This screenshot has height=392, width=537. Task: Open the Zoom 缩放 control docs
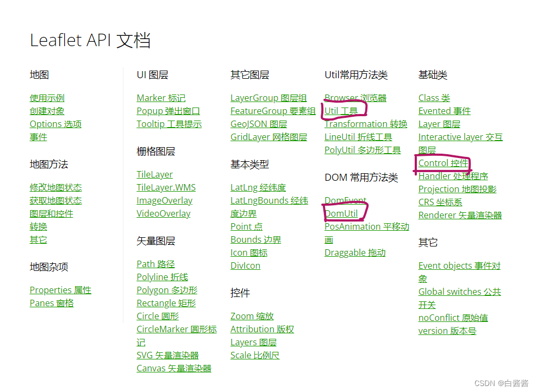click(252, 315)
